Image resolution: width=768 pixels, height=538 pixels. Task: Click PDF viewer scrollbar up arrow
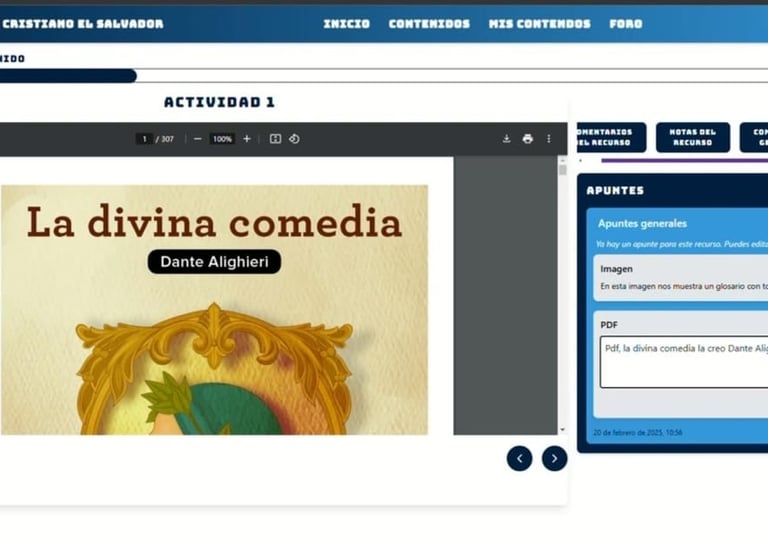tap(562, 160)
